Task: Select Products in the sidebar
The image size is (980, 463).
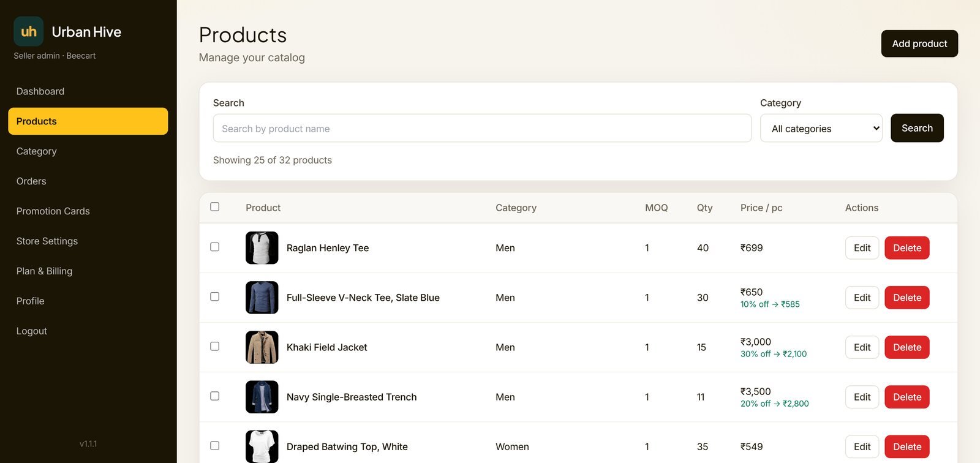Action: 88,121
